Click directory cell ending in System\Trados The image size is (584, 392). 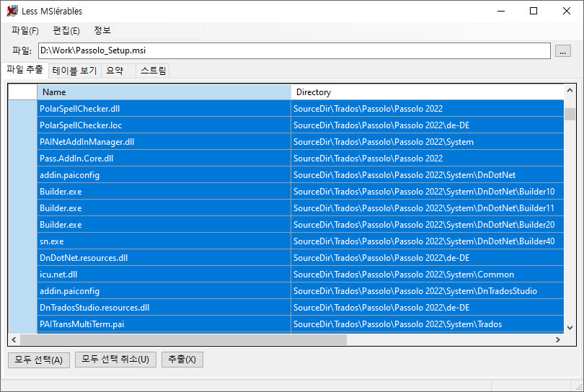tap(428, 324)
